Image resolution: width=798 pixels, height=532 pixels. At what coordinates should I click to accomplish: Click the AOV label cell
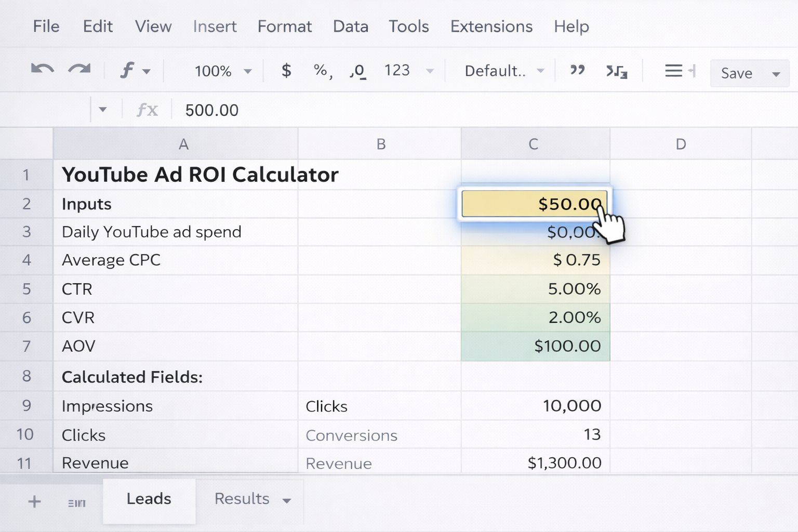coord(176,346)
